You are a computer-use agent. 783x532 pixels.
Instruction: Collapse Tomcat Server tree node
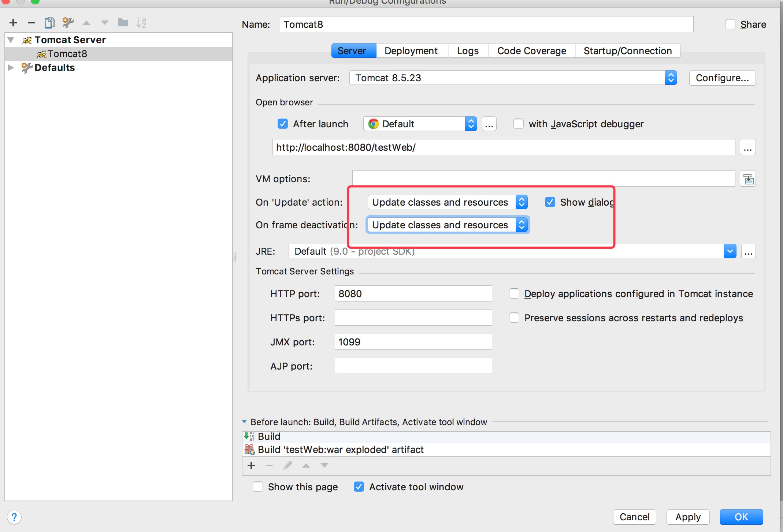[x=11, y=40]
